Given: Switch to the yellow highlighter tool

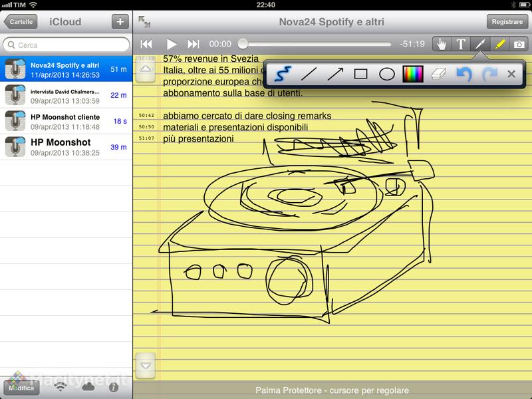Looking at the screenshot, I should point(500,44).
